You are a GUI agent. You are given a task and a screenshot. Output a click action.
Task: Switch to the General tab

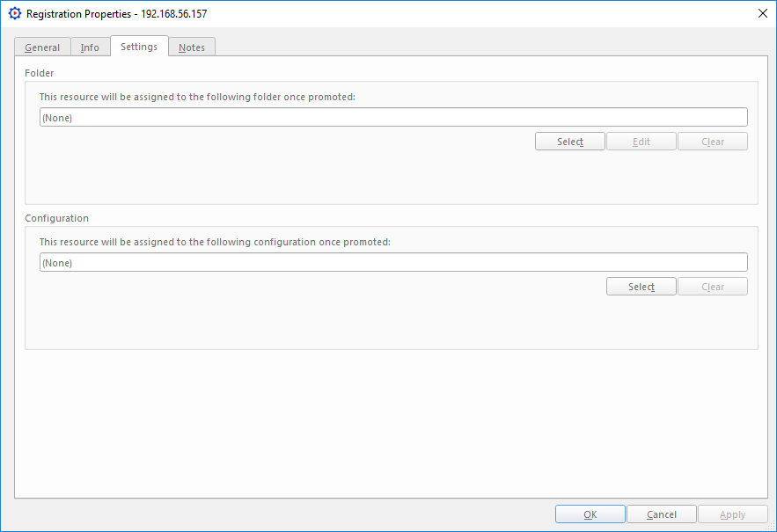pos(42,47)
